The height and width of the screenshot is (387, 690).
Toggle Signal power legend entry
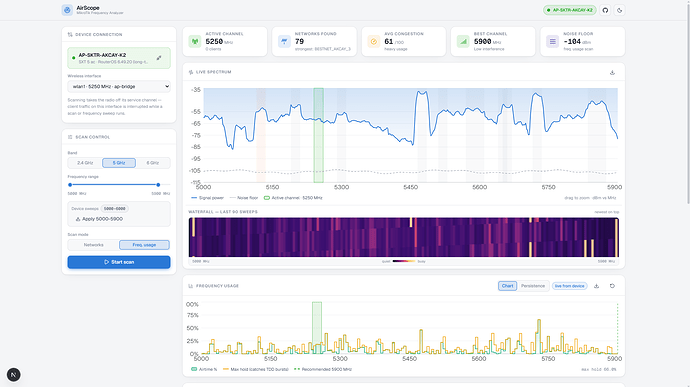(208, 198)
